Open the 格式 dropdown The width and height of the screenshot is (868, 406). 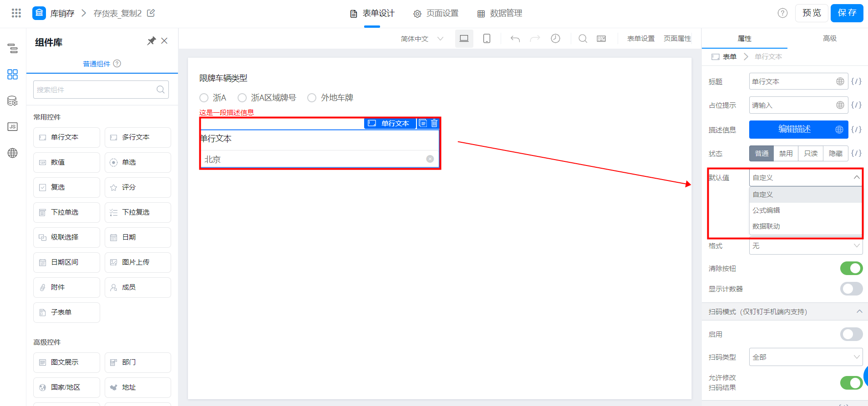click(x=806, y=246)
